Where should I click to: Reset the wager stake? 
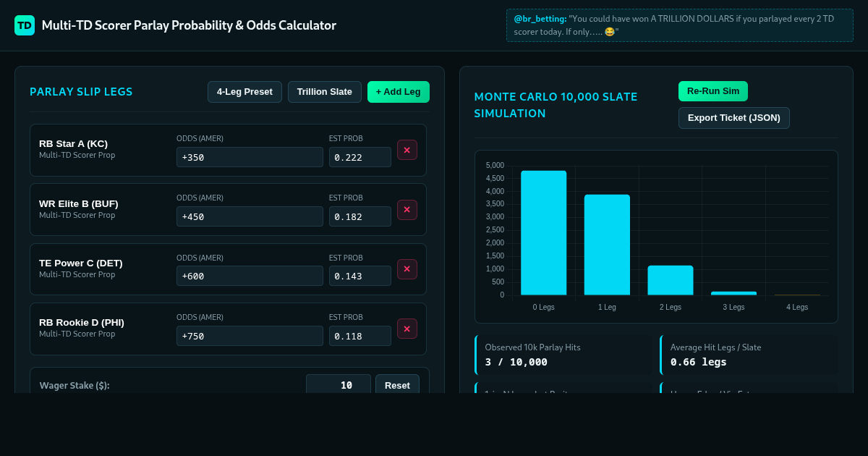pos(397,385)
